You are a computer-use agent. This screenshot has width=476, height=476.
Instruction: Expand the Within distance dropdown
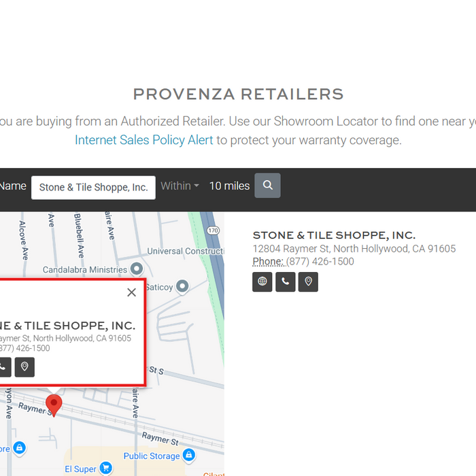tap(180, 186)
